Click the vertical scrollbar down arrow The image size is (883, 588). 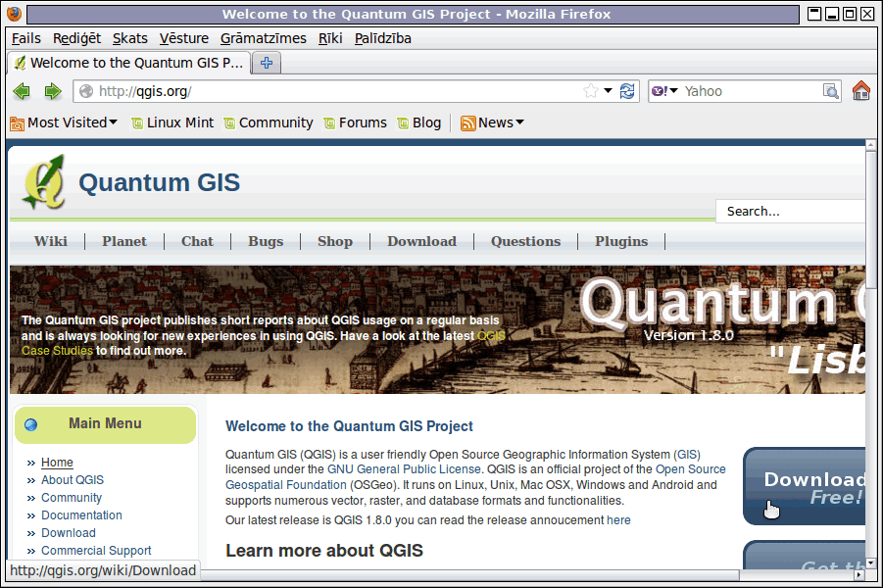click(871, 563)
